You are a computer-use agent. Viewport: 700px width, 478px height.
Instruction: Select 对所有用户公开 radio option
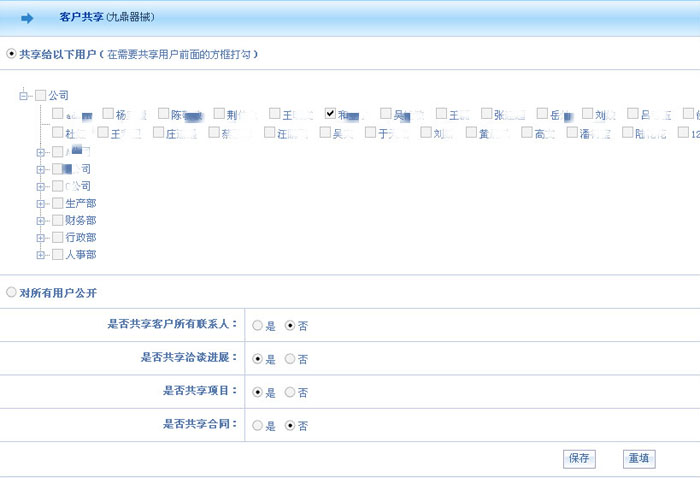(11, 292)
